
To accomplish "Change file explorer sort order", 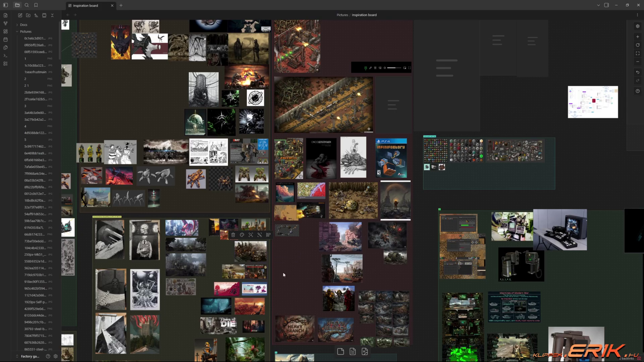I will tap(36, 15).
